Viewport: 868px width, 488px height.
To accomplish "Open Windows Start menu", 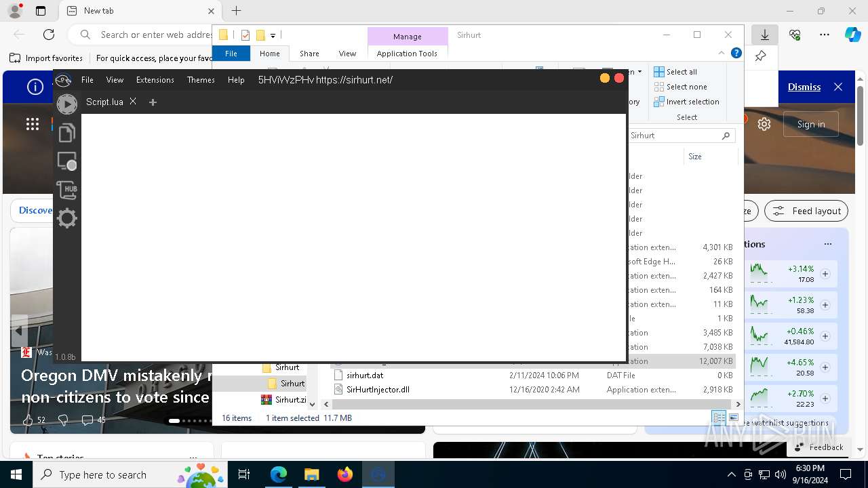I will 16,474.
